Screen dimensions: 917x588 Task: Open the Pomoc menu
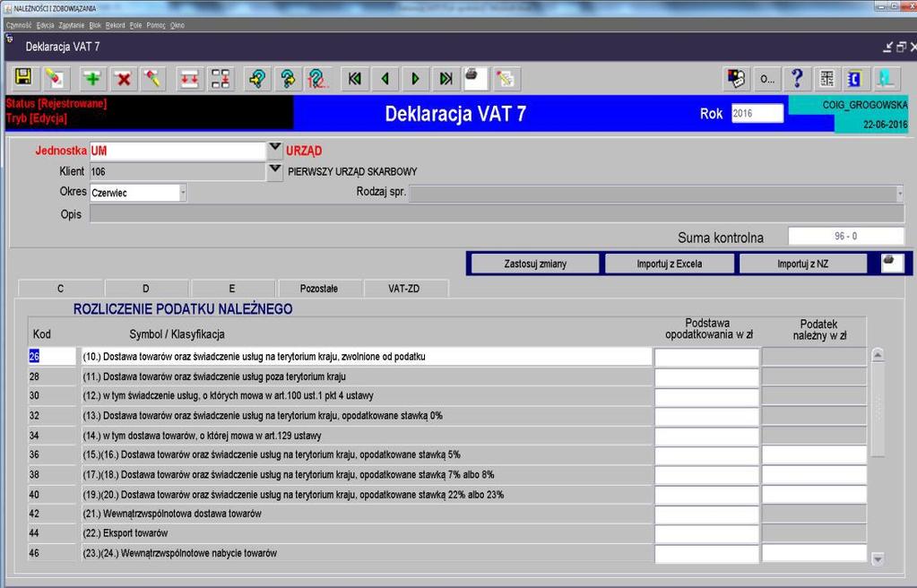pyautogui.click(x=156, y=25)
